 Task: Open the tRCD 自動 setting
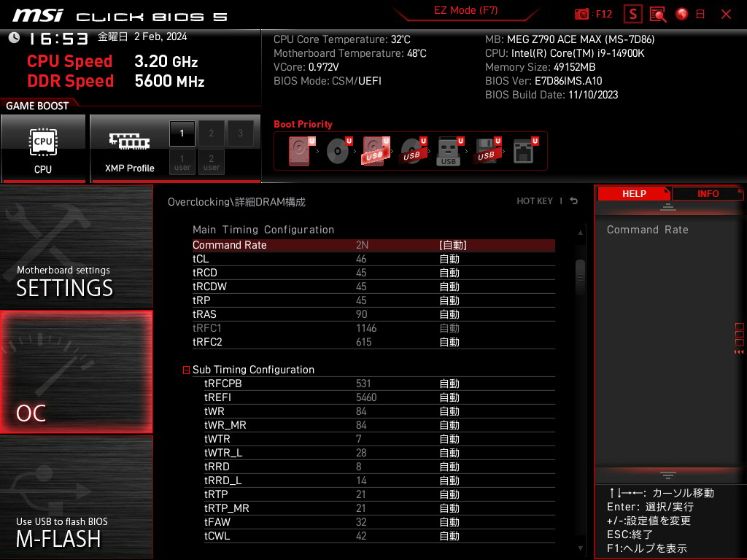point(449,273)
